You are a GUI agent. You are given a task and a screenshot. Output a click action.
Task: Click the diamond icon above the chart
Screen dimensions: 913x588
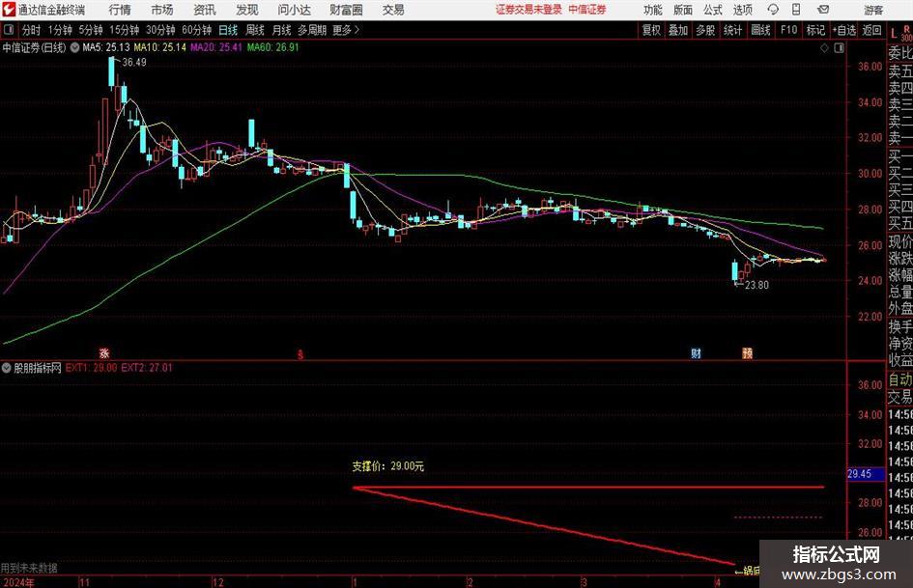click(824, 48)
